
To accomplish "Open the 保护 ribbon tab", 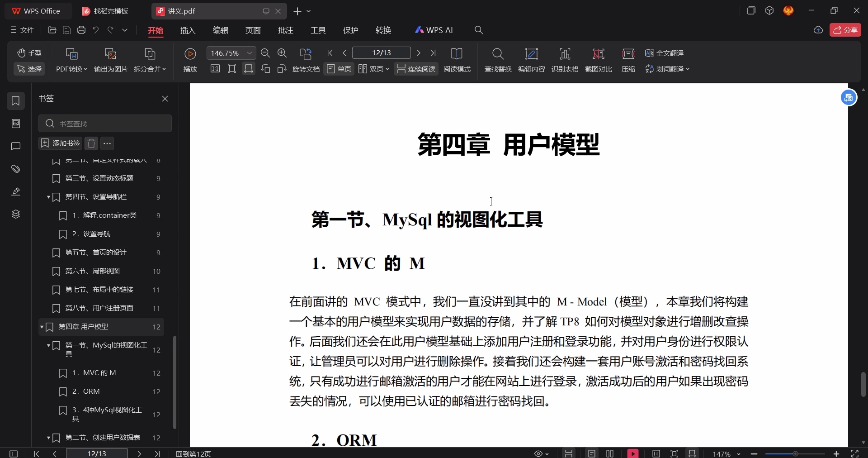I will coord(351,30).
